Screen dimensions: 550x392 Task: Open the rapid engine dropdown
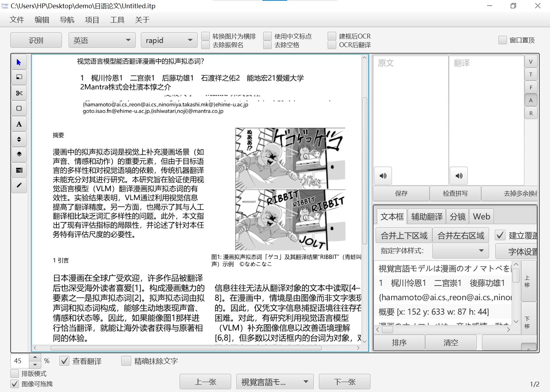[x=169, y=40]
